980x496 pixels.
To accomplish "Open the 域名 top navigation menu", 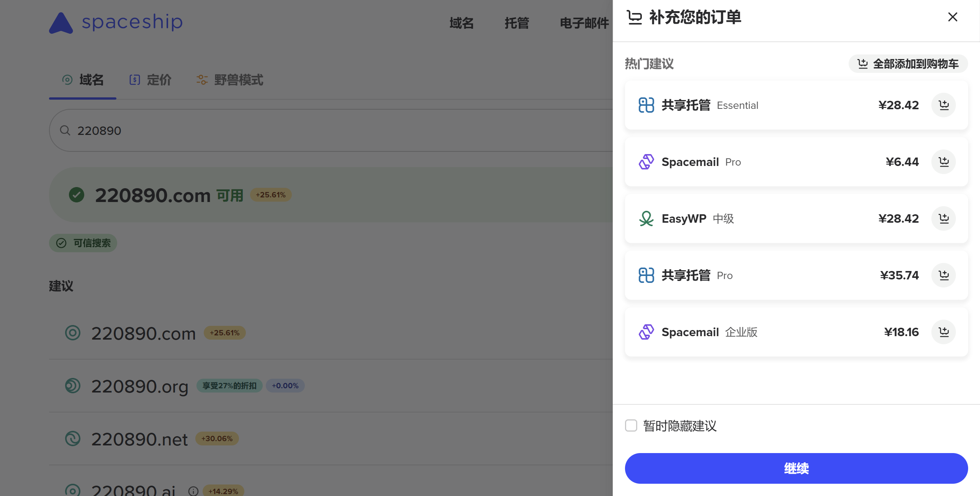I will [461, 23].
